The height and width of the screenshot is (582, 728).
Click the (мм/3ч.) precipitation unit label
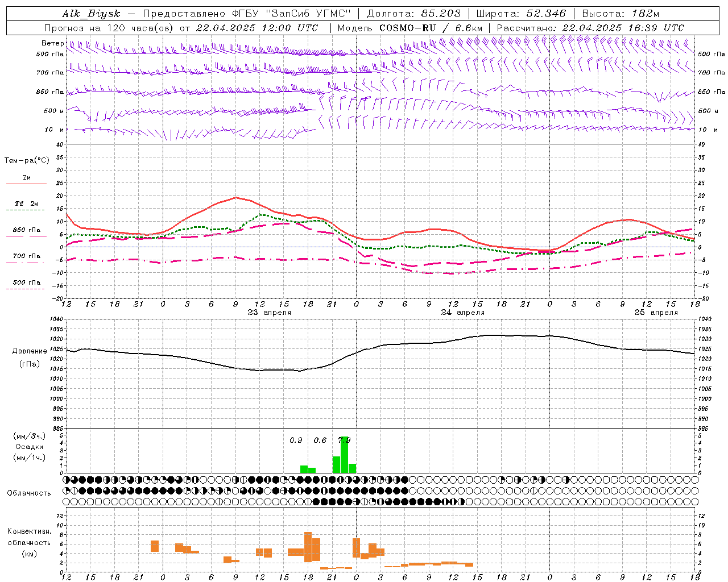click(x=30, y=436)
